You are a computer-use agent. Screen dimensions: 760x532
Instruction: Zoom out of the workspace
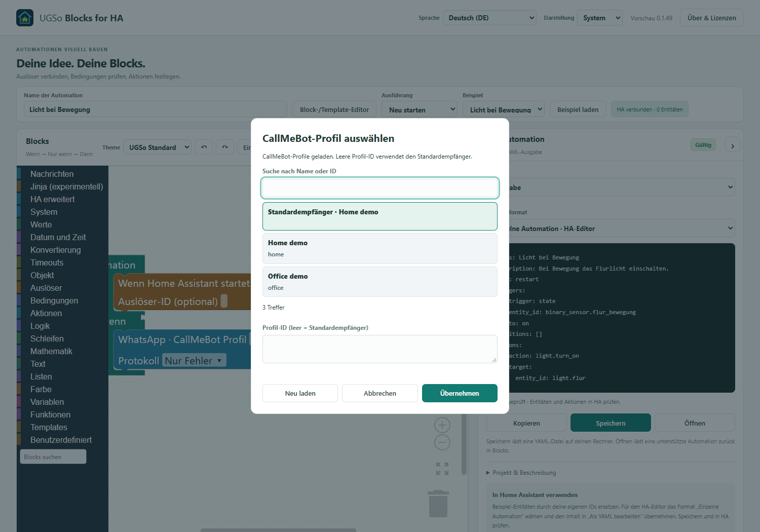pos(442,442)
